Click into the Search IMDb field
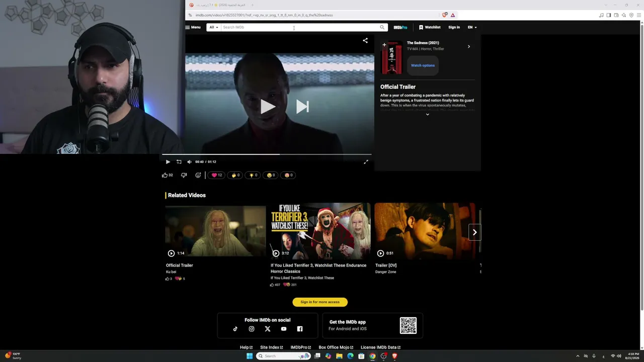The width and height of the screenshot is (644, 362). tap(300, 27)
